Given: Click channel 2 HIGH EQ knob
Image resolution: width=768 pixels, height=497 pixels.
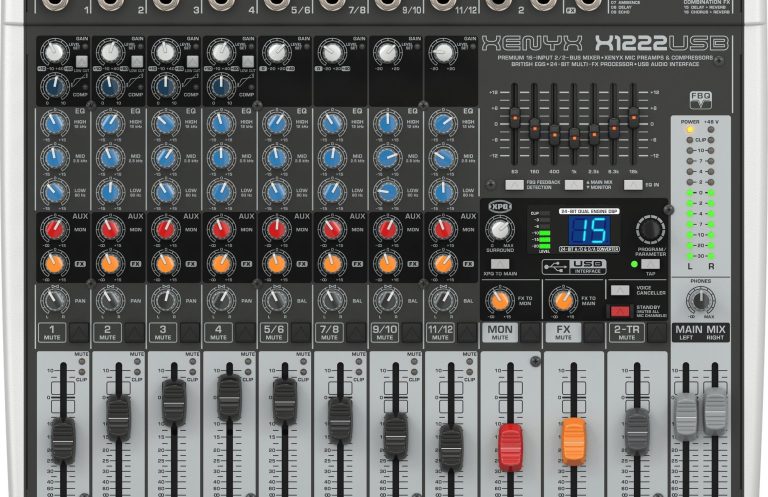Looking at the screenshot, I should pos(110,124).
